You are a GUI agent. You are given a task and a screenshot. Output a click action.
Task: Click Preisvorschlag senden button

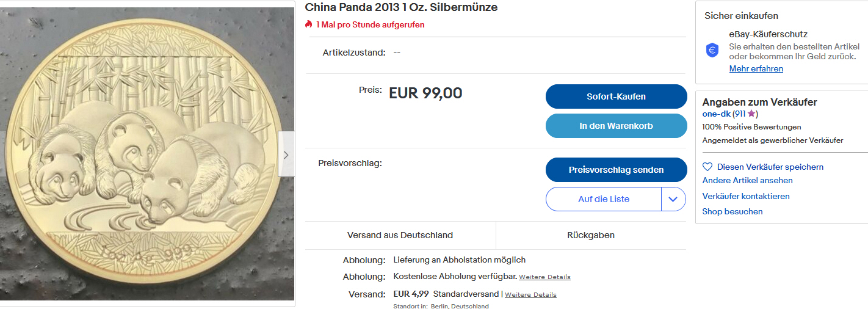(x=616, y=170)
